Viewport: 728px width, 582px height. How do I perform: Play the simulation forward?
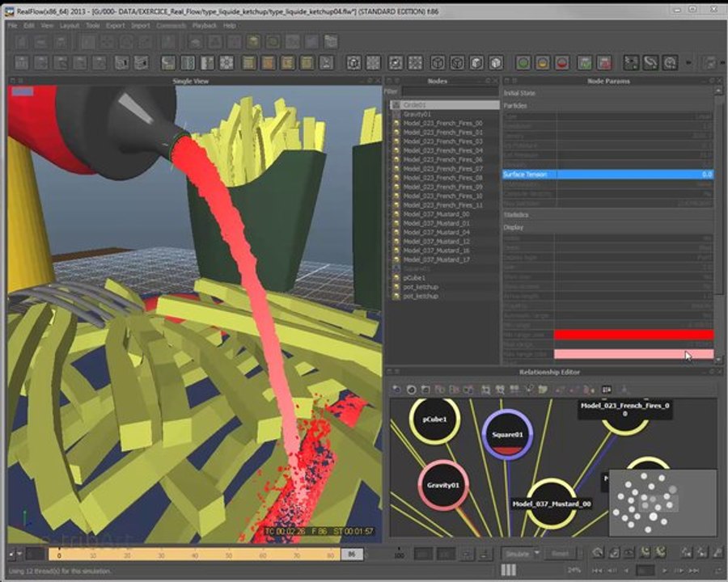[664, 570]
